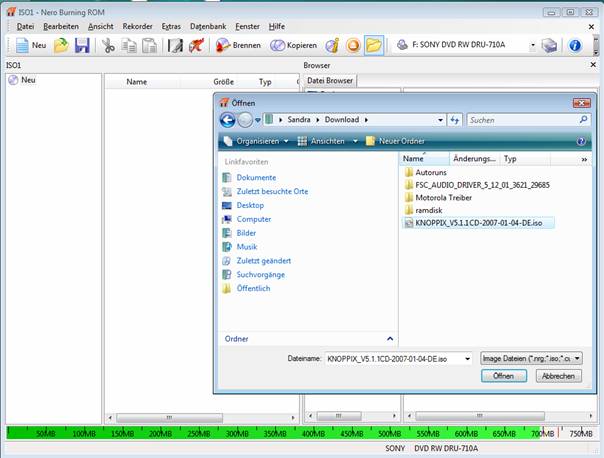Open the blue information icon

(x=575, y=45)
